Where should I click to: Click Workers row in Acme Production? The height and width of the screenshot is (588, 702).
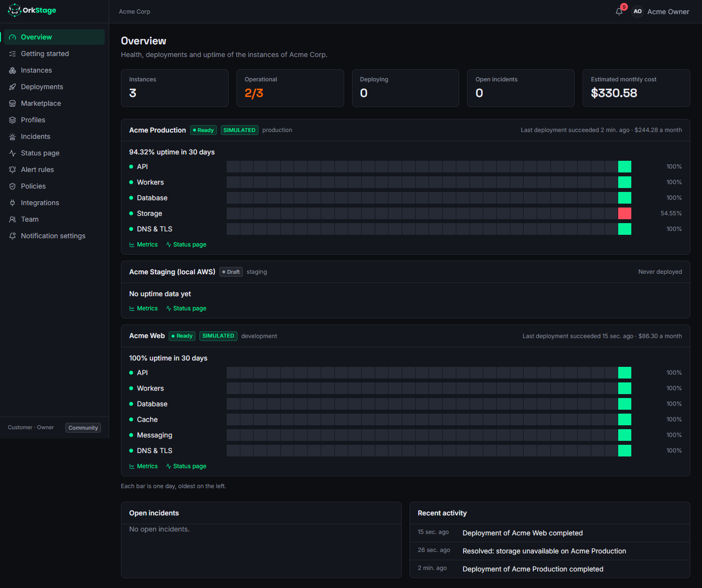coord(406,182)
